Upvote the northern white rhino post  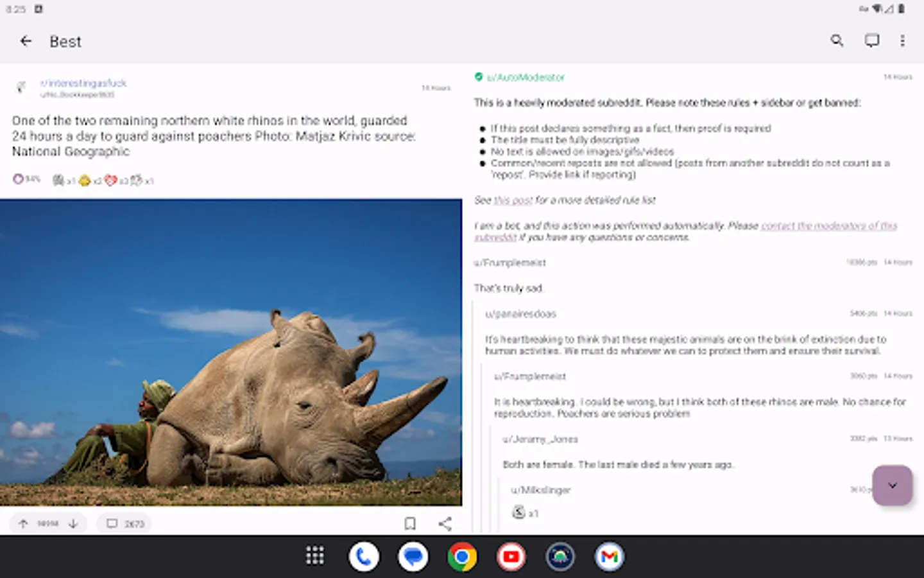pyautogui.click(x=23, y=523)
